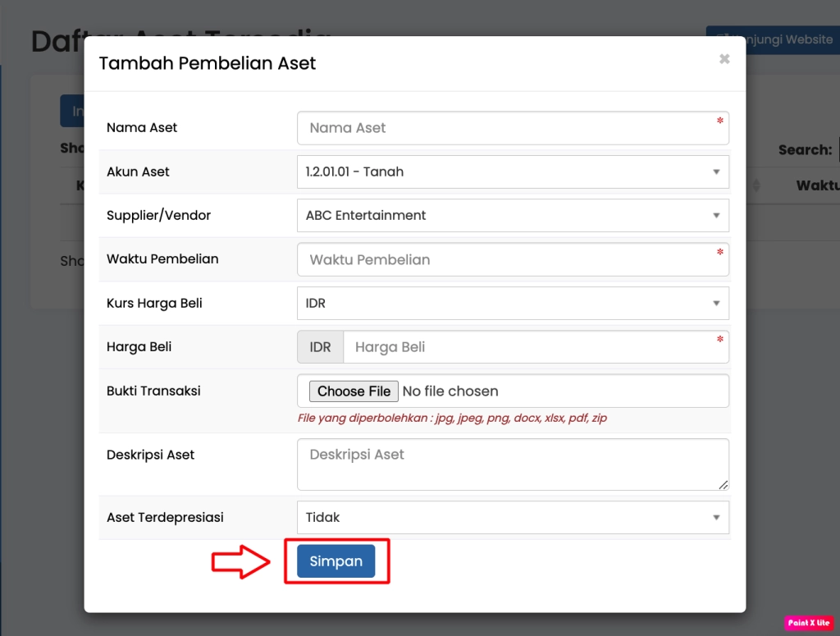The image size is (840, 636).
Task: Click the column sort arrows icon
Action: (756, 186)
